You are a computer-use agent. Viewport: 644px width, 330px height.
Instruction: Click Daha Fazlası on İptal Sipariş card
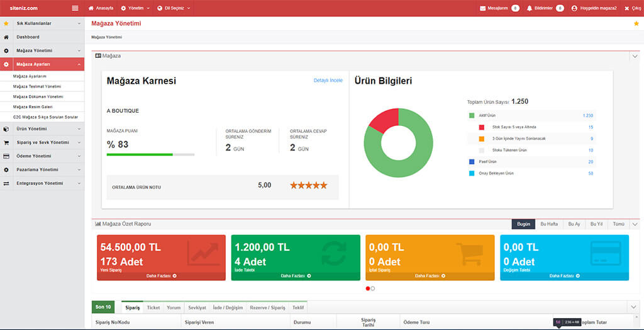tap(430, 276)
